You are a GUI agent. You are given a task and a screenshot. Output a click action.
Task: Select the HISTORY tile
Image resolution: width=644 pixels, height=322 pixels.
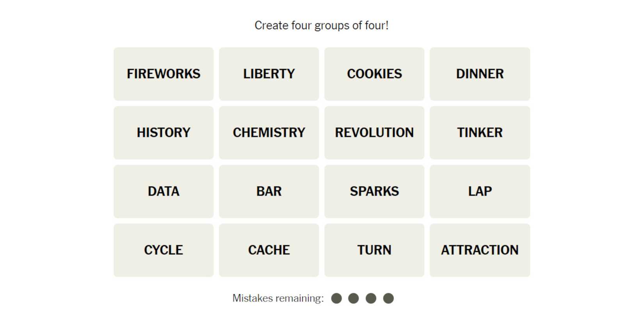tap(164, 133)
